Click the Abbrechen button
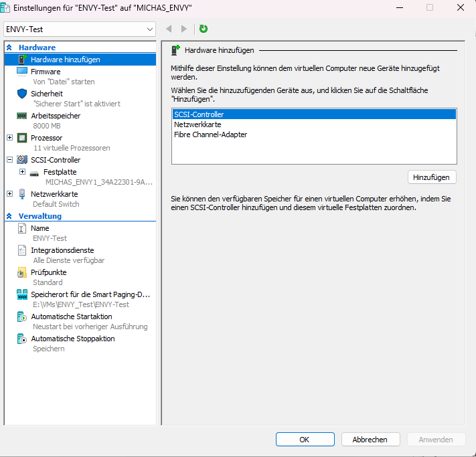Screen dimensions: 476x457 click(370, 440)
